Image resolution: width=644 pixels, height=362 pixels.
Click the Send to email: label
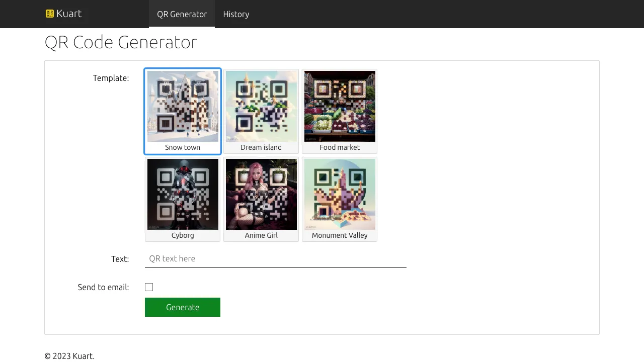[103, 287]
